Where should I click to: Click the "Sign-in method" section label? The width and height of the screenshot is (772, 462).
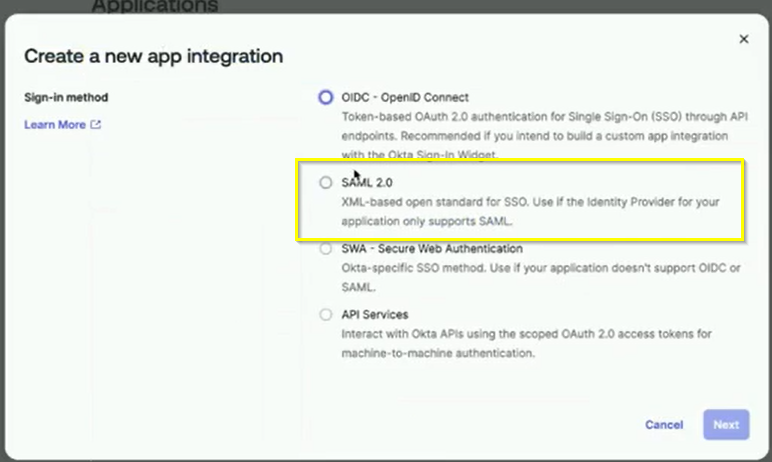point(66,98)
